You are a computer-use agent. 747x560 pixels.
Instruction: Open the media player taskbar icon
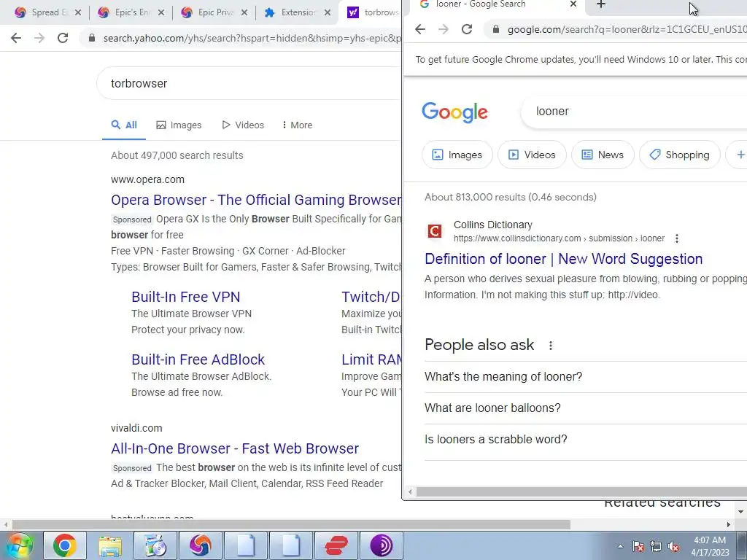(x=155, y=545)
